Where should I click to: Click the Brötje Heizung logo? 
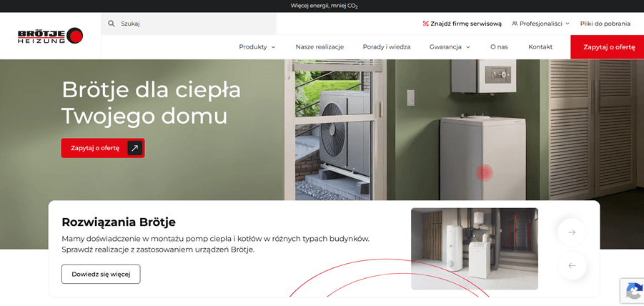[50, 36]
